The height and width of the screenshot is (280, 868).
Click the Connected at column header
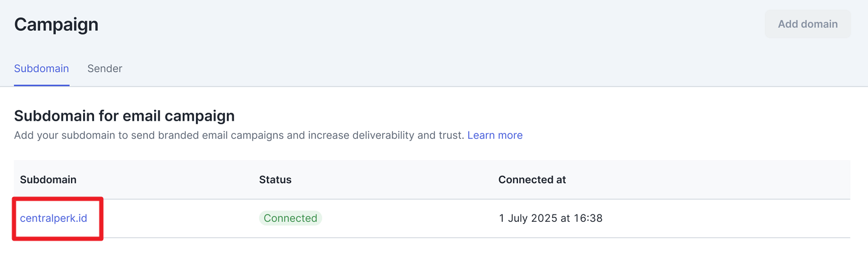pos(532,179)
